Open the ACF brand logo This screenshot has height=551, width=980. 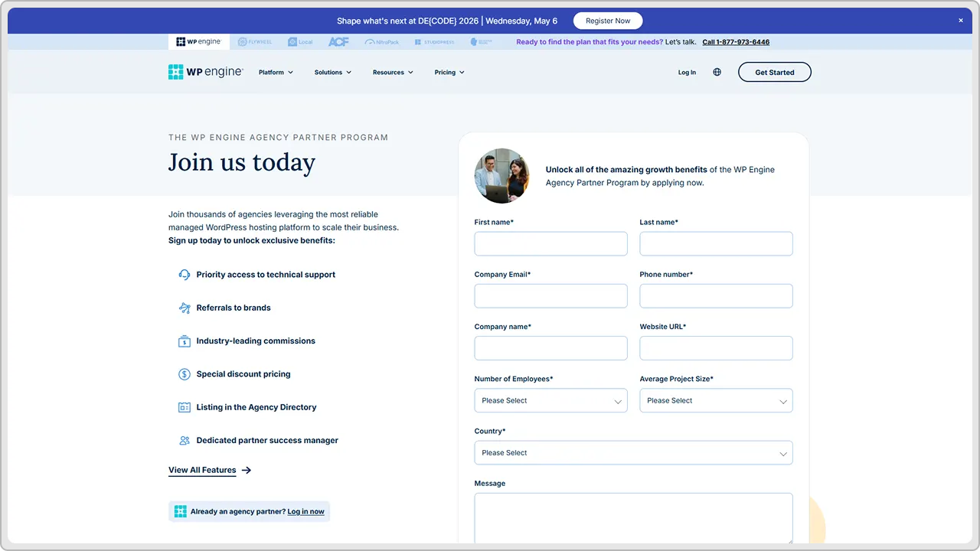coord(338,42)
